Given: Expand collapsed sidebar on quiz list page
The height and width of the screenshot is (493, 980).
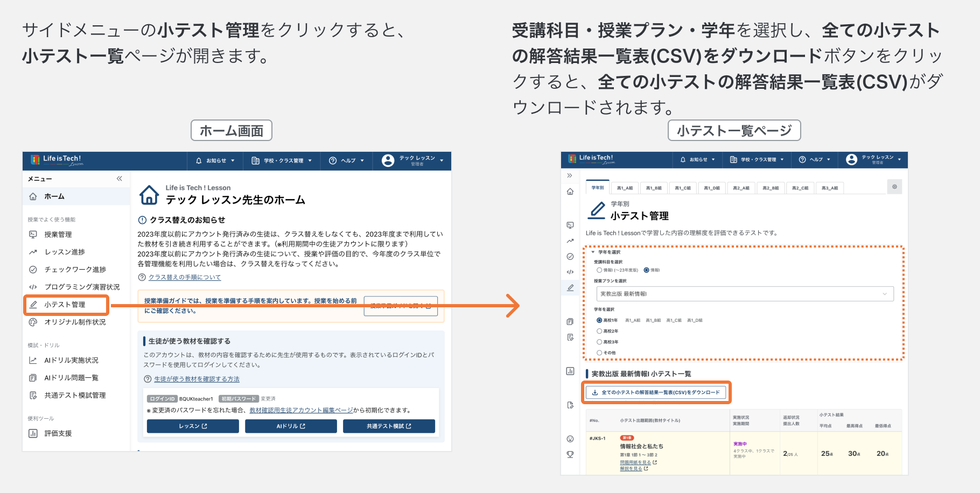Looking at the screenshot, I should click(x=570, y=175).
